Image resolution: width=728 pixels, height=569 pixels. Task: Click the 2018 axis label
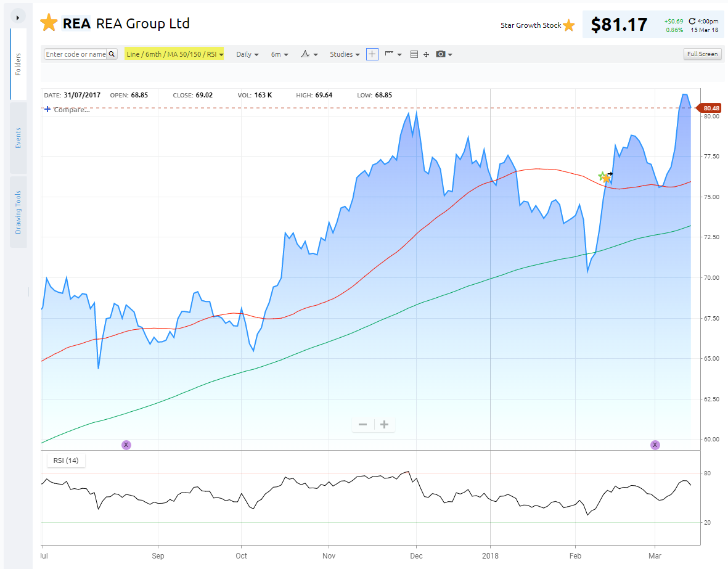point(490,556)
